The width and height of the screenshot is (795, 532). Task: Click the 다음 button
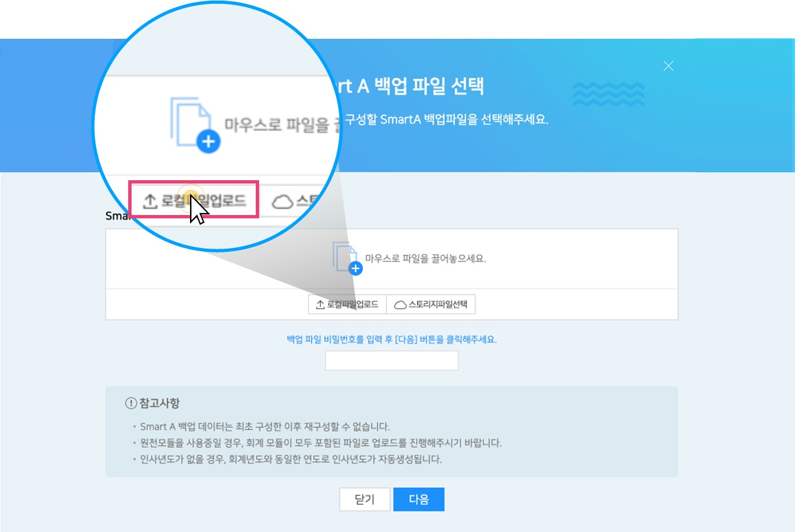(x=419, y=499)
